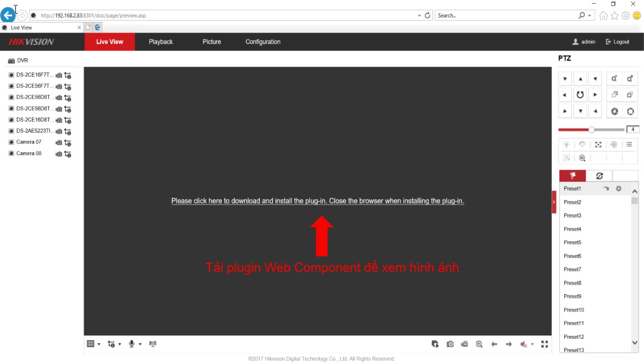Open PTZ menu icon with three lines
This screenshot has width=644, height=364.
(x=629, y=145)
